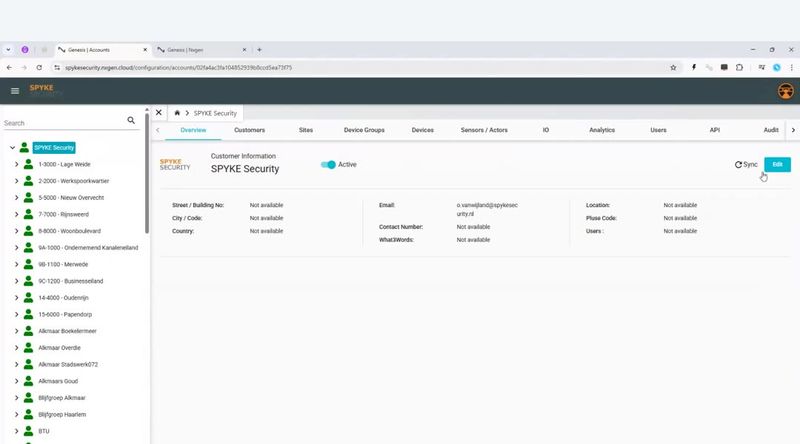Open the Audit tab
The width and height of the screenshot is (800, 444).
(x=771, y=130)
